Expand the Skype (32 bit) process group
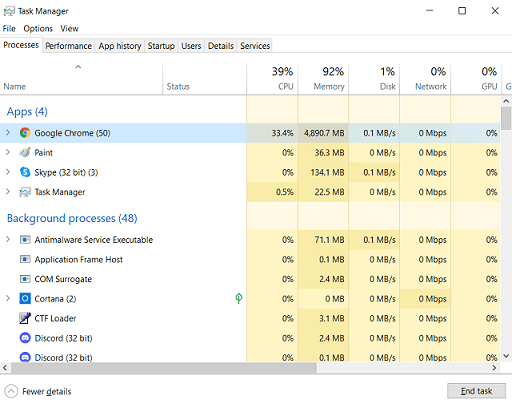512x408 pixels. tap(8, 172)
